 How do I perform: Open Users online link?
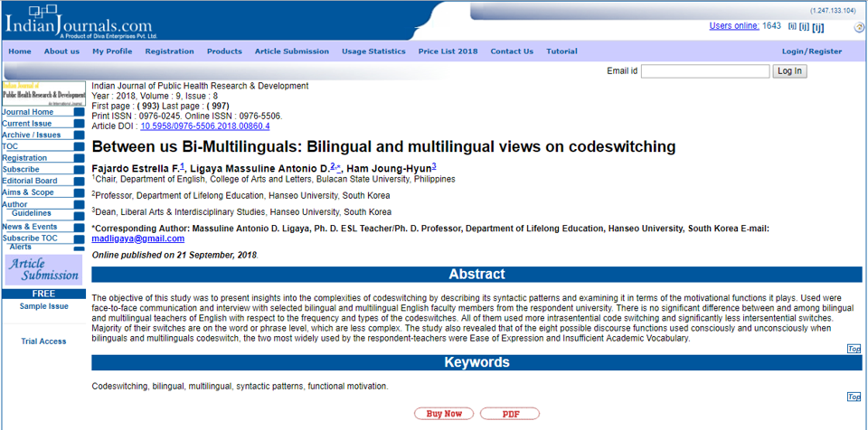coord(734,25)
